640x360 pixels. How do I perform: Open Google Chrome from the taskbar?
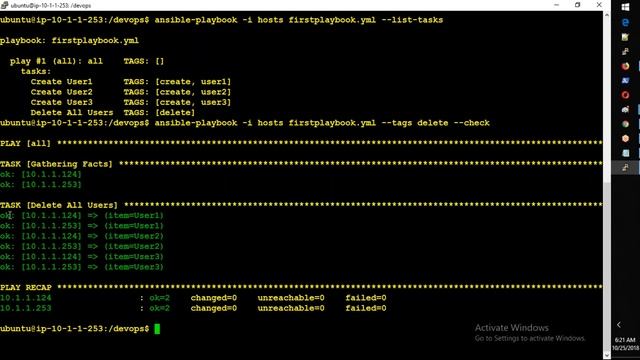(x=625, y=124)
